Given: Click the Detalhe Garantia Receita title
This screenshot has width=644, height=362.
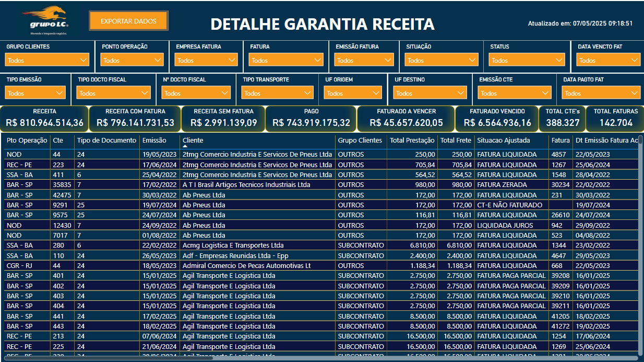Looking at the screenshot, I should coord(323,24).
